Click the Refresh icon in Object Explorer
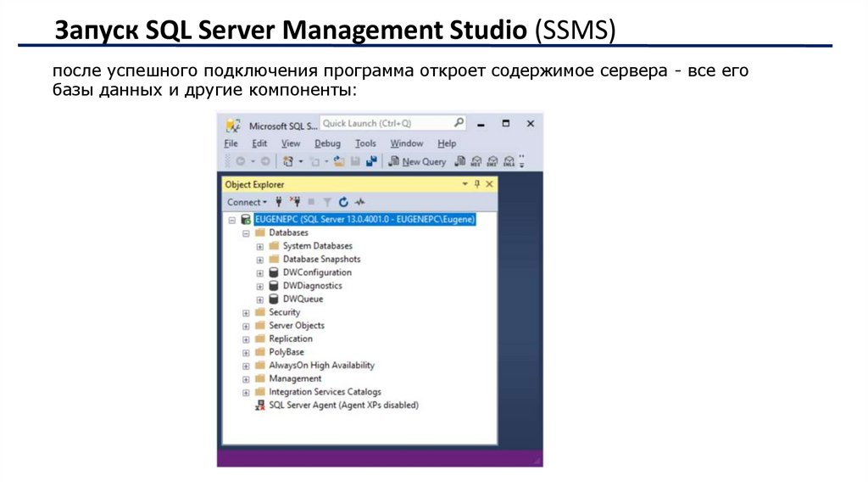 343,202
